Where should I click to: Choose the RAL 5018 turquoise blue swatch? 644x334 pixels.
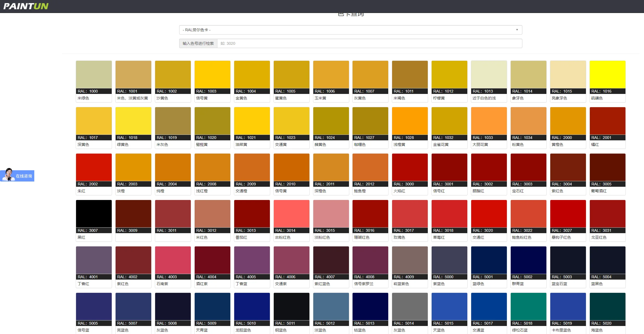(x=528, y=307)
